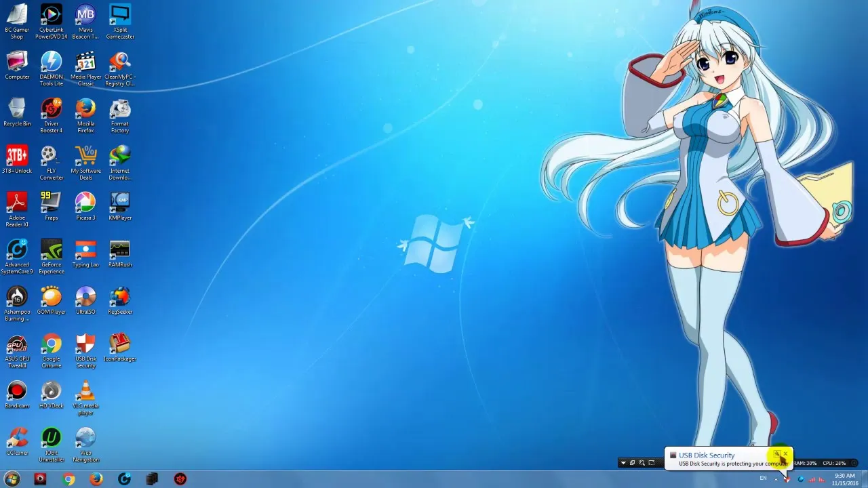Select VLC media player desktop icon
Image resolution: width=868 pixels, height=488 pixels.
click(x=85, y=398)
